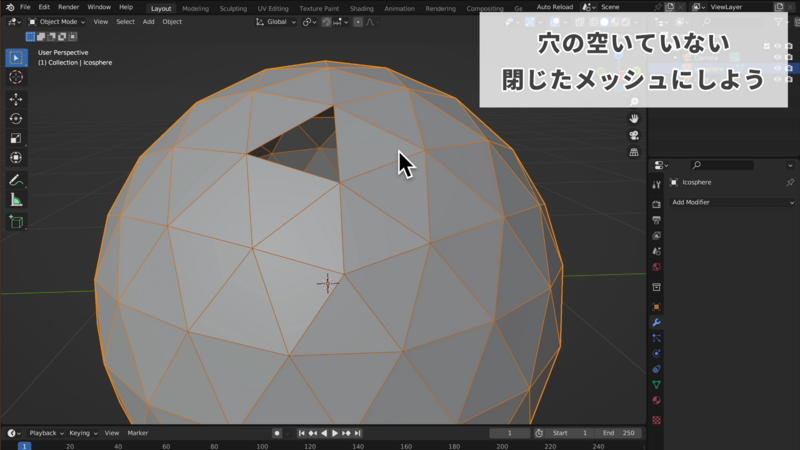Toggle snapping magnet in header

327,22
